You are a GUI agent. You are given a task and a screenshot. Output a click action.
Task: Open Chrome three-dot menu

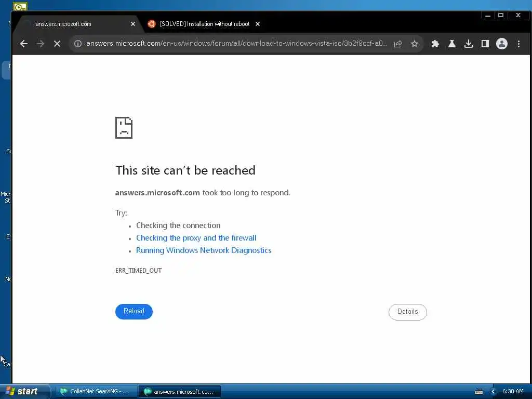coord(518,44)
